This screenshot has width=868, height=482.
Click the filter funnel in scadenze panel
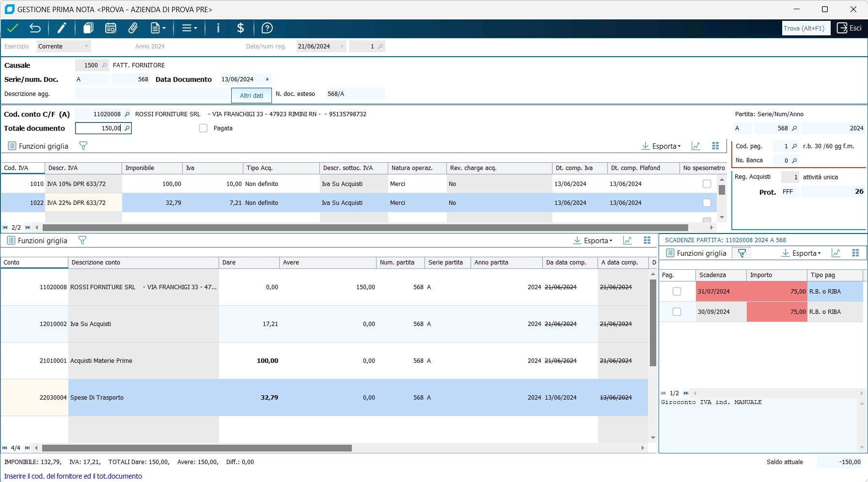pyautogui.click(x=742, y=253)
